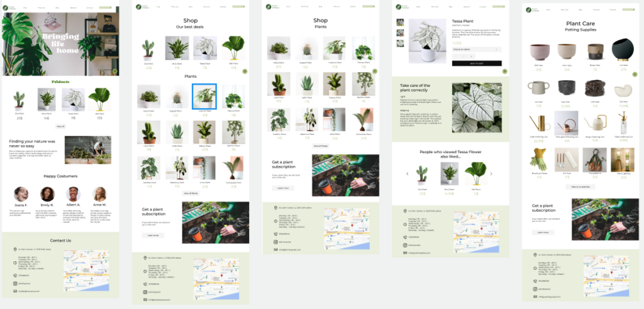Click the clock icon in the Tessa Plant page footer
This screenshot has width=644, height=309.
[x=404, y=224]
